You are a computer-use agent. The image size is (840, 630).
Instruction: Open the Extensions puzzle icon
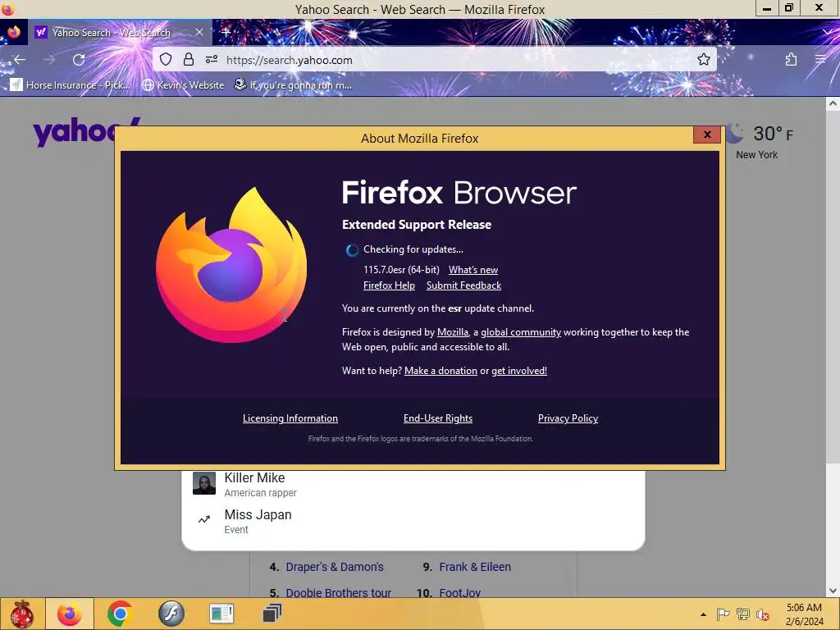(791, 59)
